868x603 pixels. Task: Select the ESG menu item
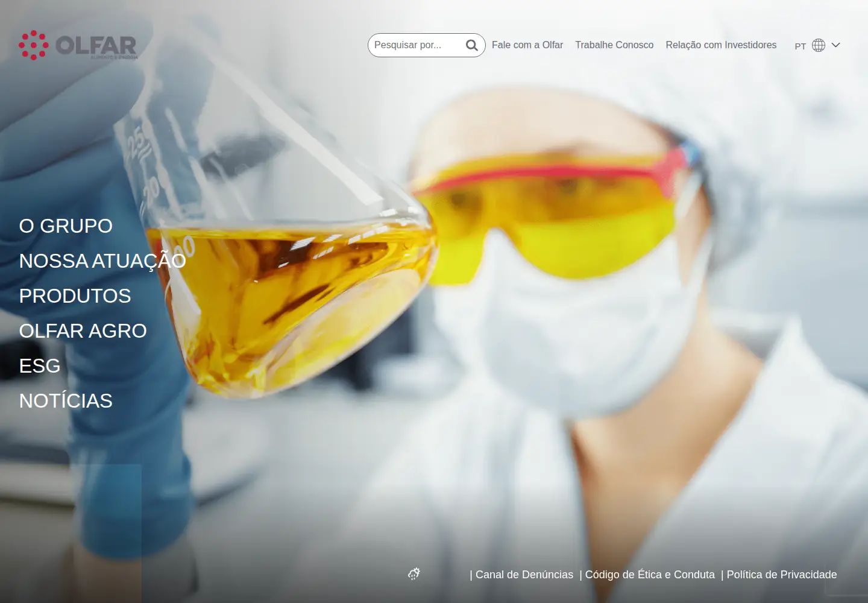[40, 366]
